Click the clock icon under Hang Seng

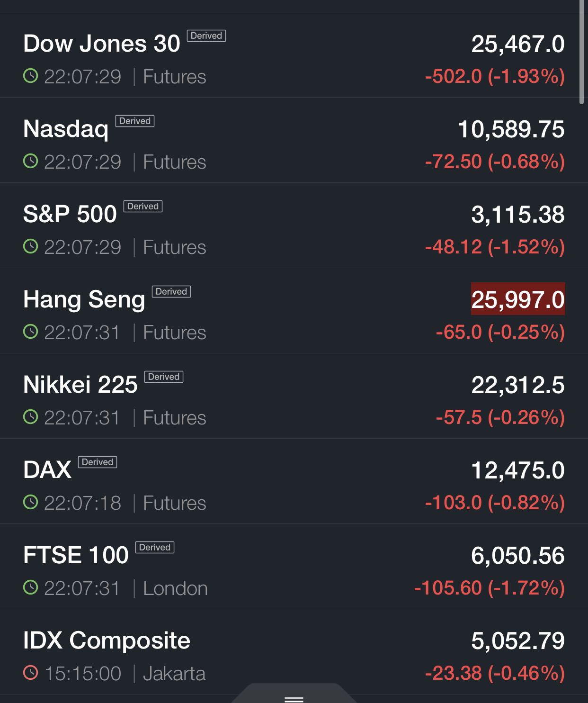click(30, 332)
